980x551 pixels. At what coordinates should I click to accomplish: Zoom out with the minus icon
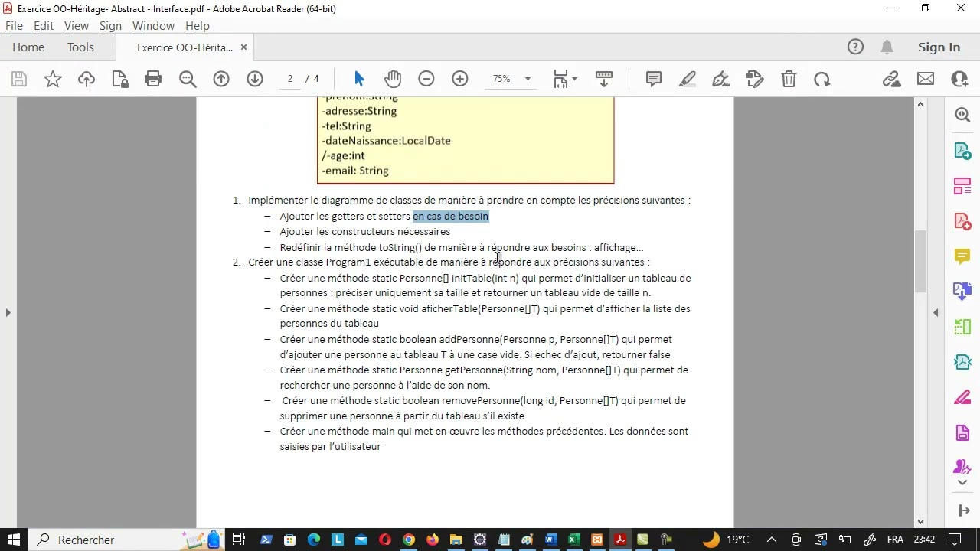(x=426, y=79)
